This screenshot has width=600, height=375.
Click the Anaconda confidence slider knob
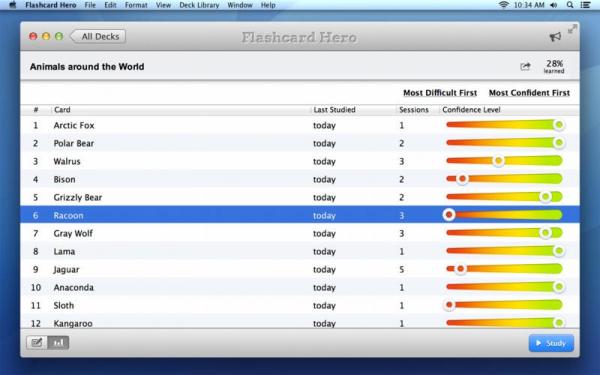pyautogui.click(x=559, y=287)
